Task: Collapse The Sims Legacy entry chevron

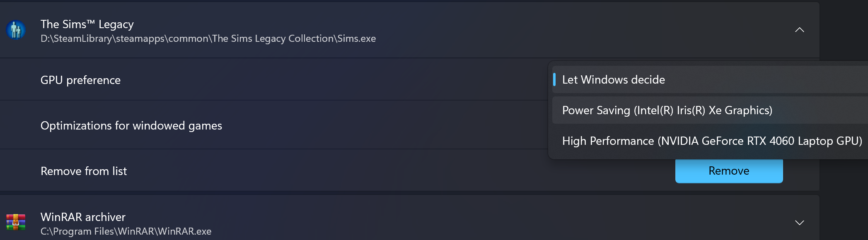Action: 799,30
